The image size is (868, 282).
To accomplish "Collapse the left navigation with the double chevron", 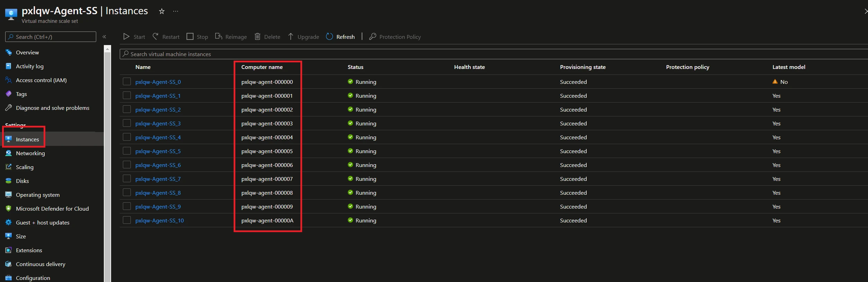I will pyautogui.click(x=104, y=37).
